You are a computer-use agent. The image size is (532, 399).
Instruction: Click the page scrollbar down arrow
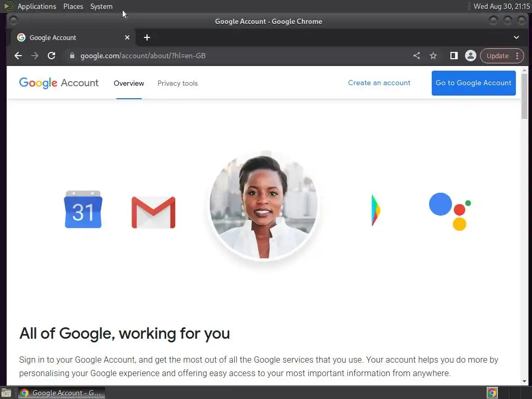click(525, 381)
